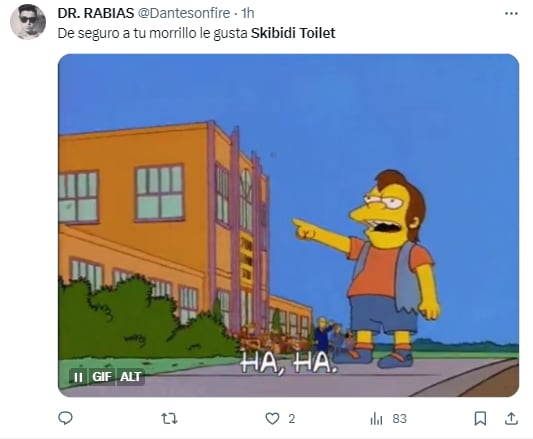Show the ALT image description

(x=131, y=377)
